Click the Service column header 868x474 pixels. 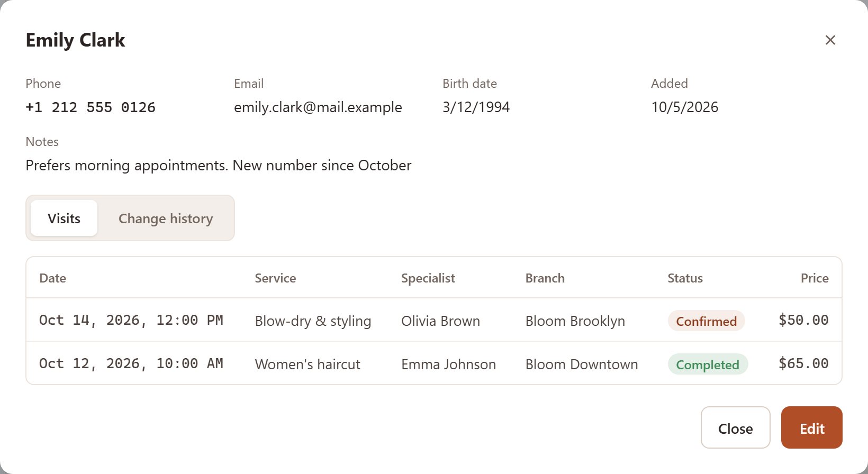pyautogui.click(x=275, y=278)
